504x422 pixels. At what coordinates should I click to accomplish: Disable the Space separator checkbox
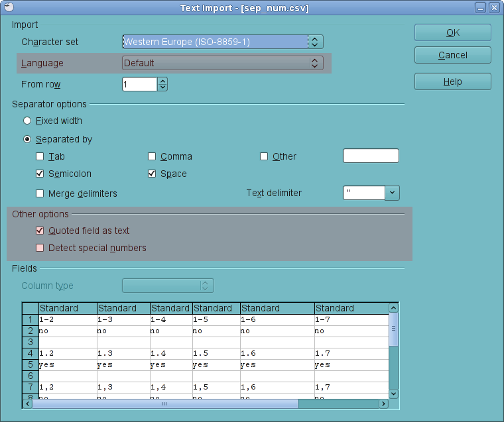click(x=152, y=174)
